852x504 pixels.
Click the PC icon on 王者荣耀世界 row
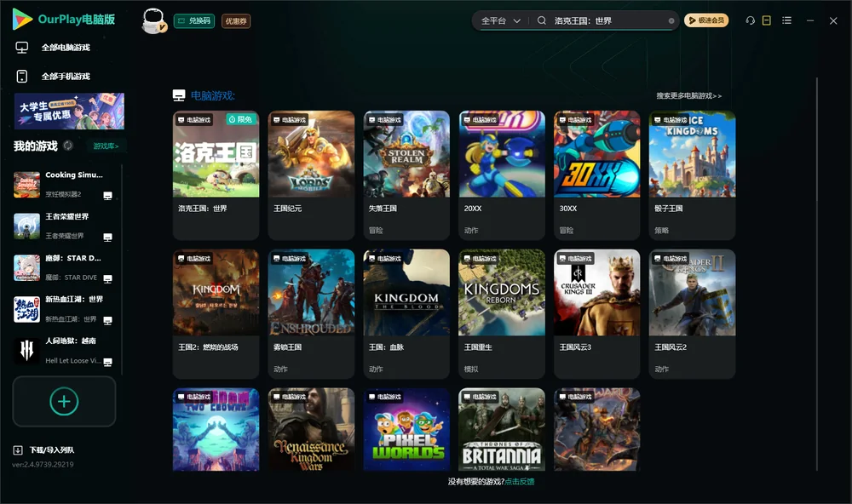107,238
